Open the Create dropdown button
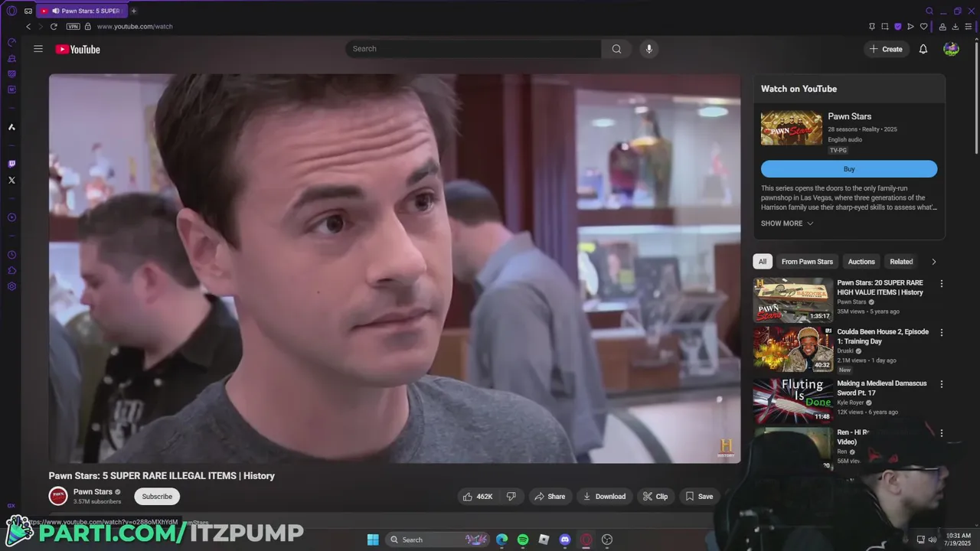 (885, 49)
